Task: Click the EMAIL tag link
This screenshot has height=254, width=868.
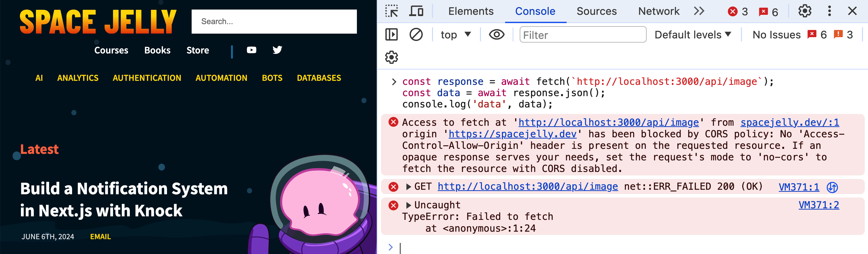Action: [x=100, y=236]
